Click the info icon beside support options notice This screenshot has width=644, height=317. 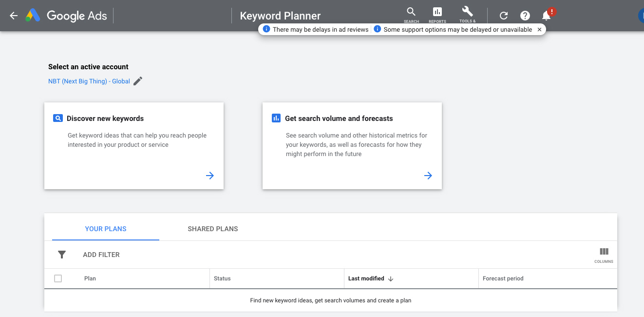(x=377, y=29)
